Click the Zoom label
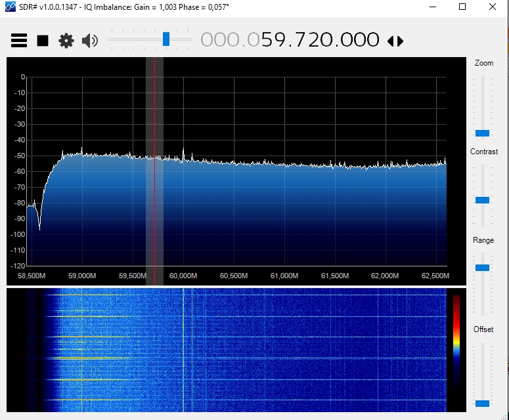Image resolution: width=509 pixels, height=420 pixels. [483, 63]
